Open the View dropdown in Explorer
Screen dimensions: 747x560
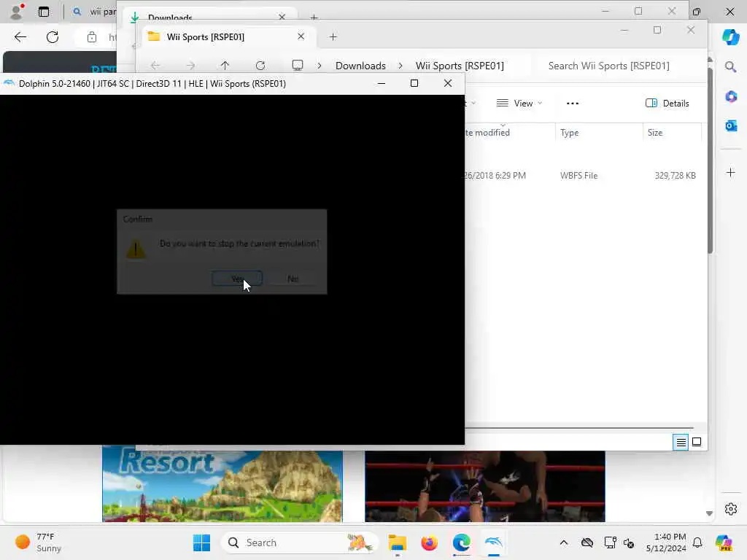519,104
